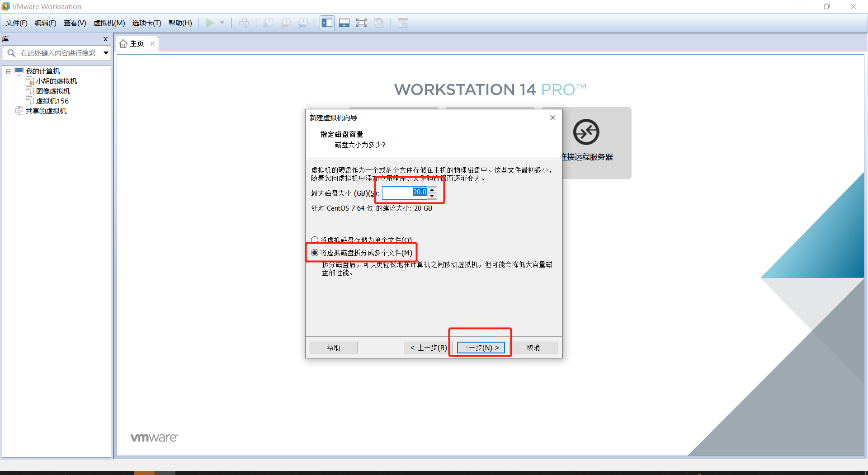Select 虚拟机156 in the library
Image resolution: width=868 pixels, height=475 pixels.
(52, 101)
